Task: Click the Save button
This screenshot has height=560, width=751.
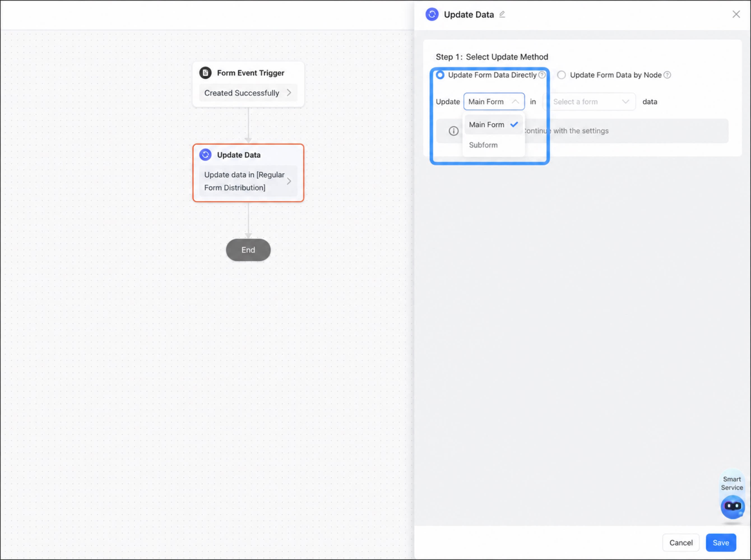Action: pyautogui.click(x=721, y=542)
